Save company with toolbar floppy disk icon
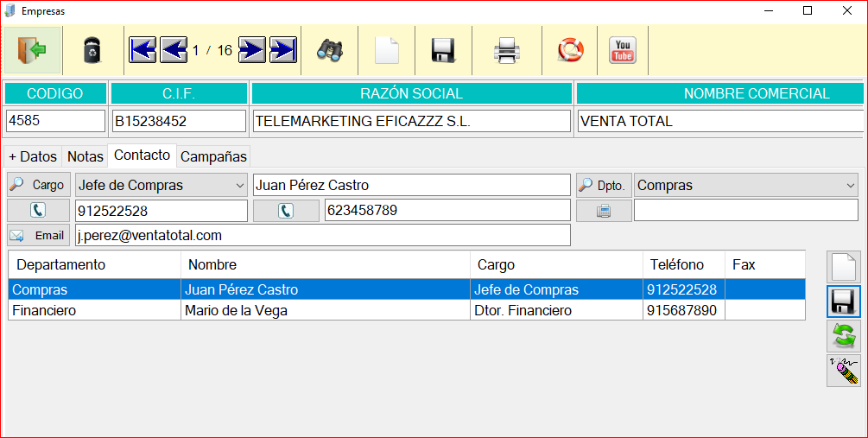Image resolution: width=868 pixels, height=438 pixels. (x=443, y=50)
